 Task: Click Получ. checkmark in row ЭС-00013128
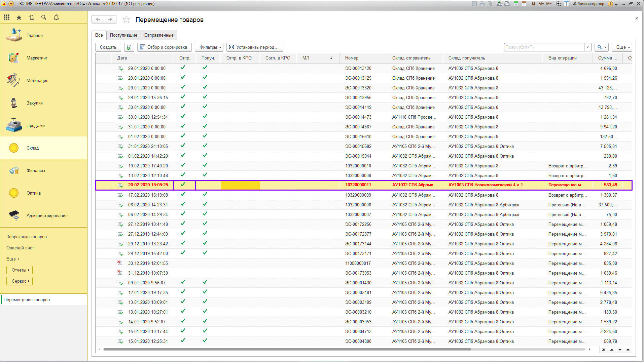205,68
